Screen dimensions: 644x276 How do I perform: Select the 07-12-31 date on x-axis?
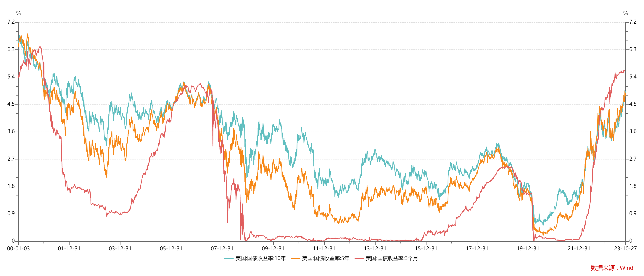222,248
